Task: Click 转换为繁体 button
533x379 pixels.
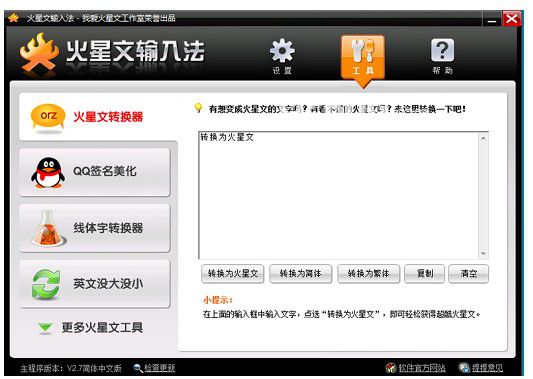Action: pos(368,274)
